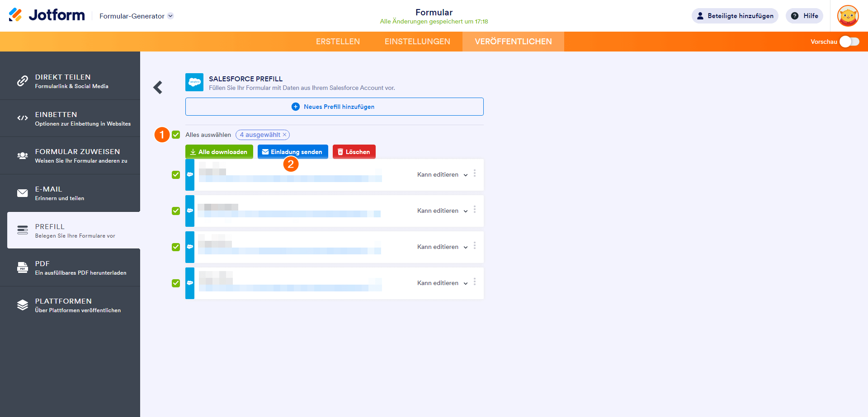Uncheck the first prefill row checkbox

tap(176, 175)
